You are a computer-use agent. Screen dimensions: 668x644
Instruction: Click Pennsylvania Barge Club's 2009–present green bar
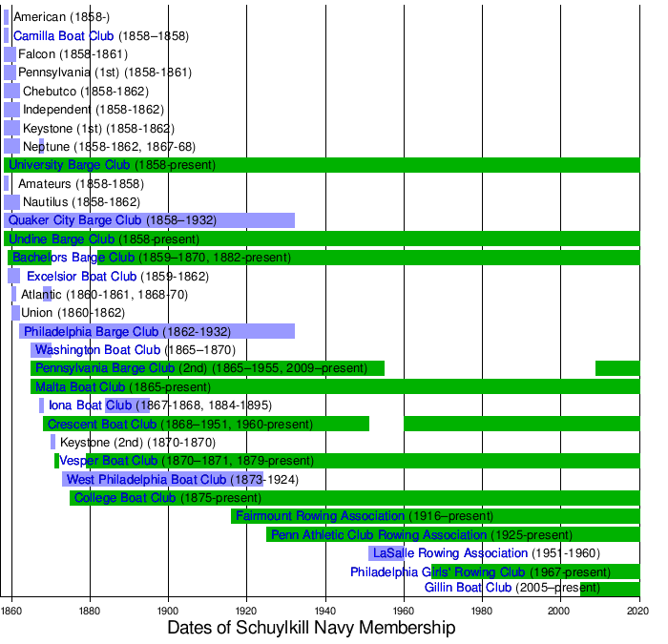[x=616, y=368]
